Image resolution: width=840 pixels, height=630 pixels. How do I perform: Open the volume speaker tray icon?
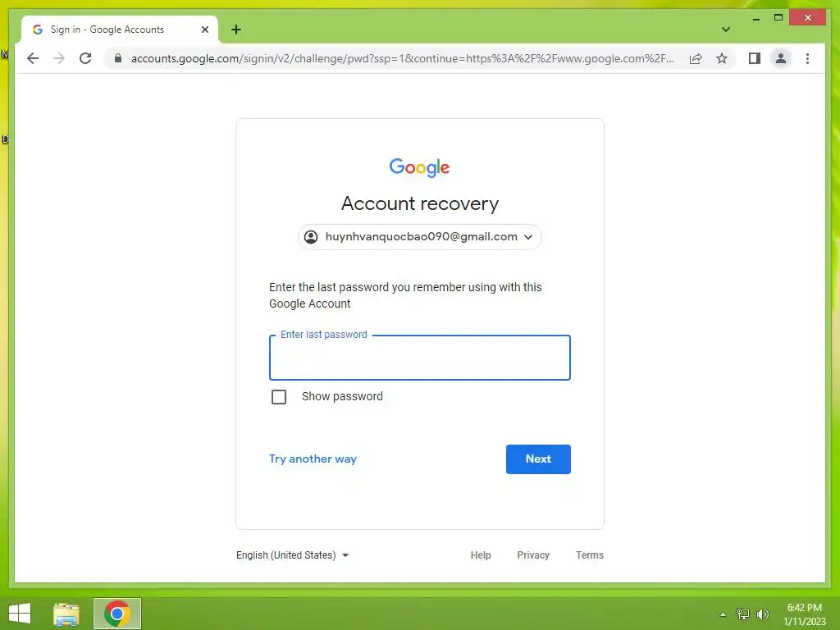point(762,614)
